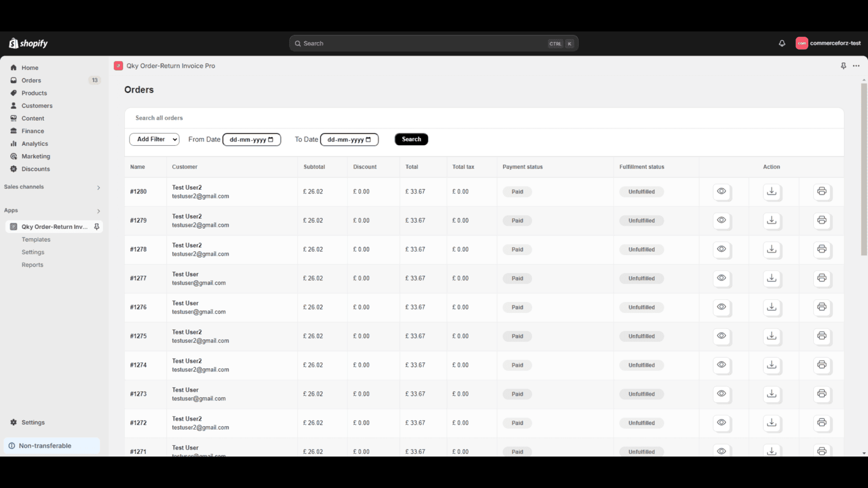Open Templates under the Qky app
Screen dimensions: 868x488
(x=36, y=239)
